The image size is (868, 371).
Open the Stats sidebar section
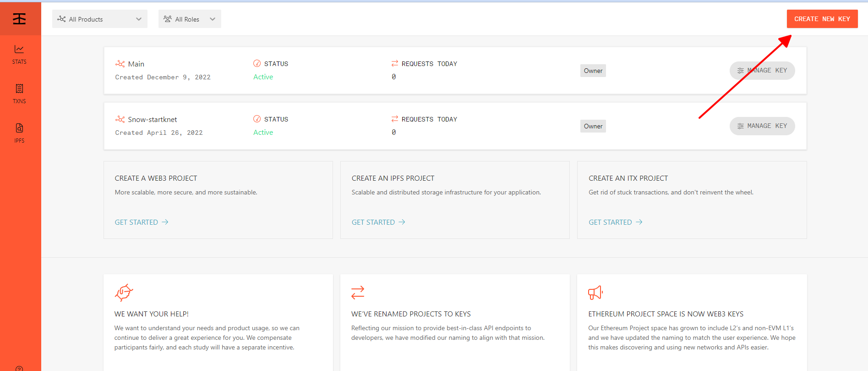pyautogui.click(x=19, y=55)
